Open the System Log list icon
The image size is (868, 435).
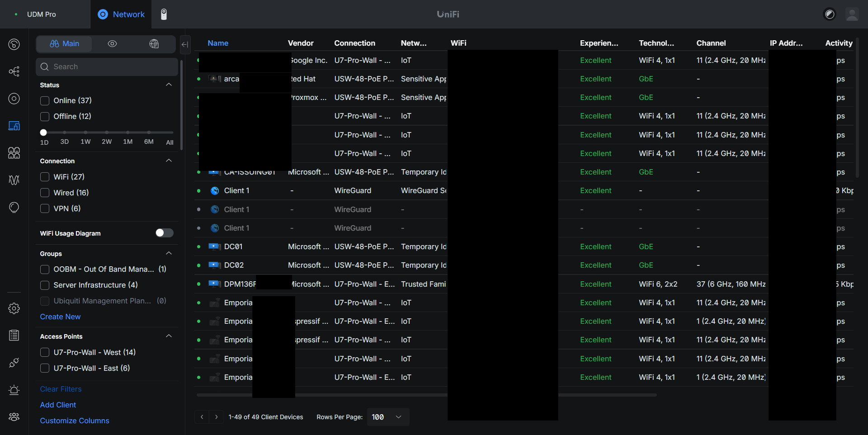(x=14, y=336)
